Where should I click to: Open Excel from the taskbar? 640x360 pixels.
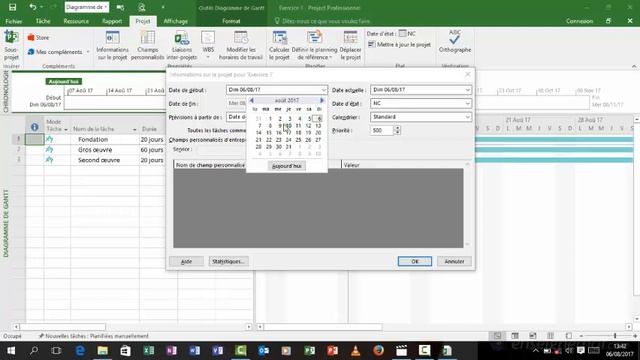click(x=149, y=350)
